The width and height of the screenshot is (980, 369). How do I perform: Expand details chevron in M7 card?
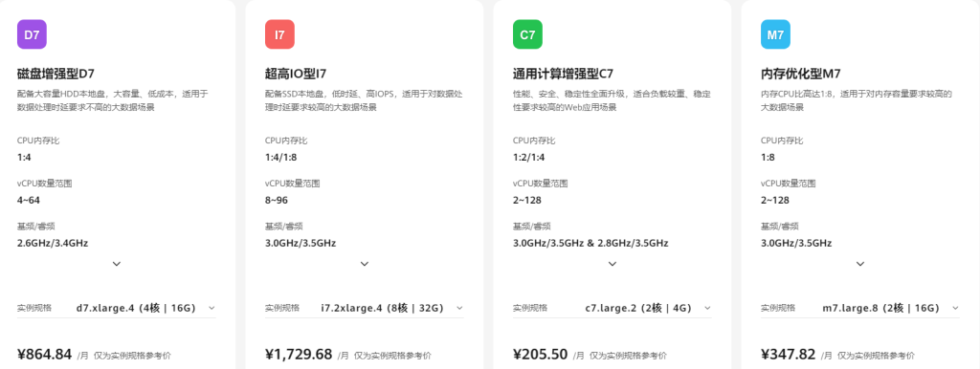[860, 264]
